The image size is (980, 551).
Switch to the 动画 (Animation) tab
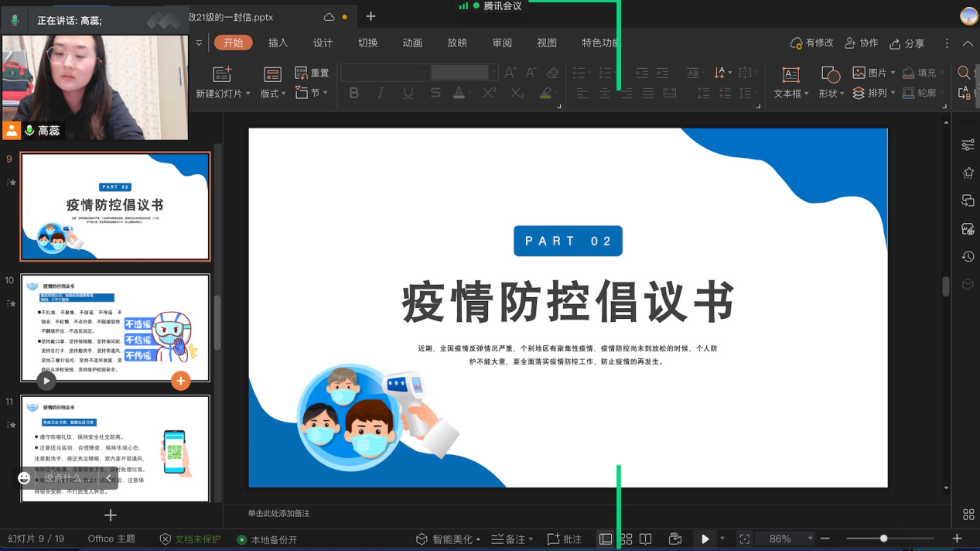coord(412,43)
